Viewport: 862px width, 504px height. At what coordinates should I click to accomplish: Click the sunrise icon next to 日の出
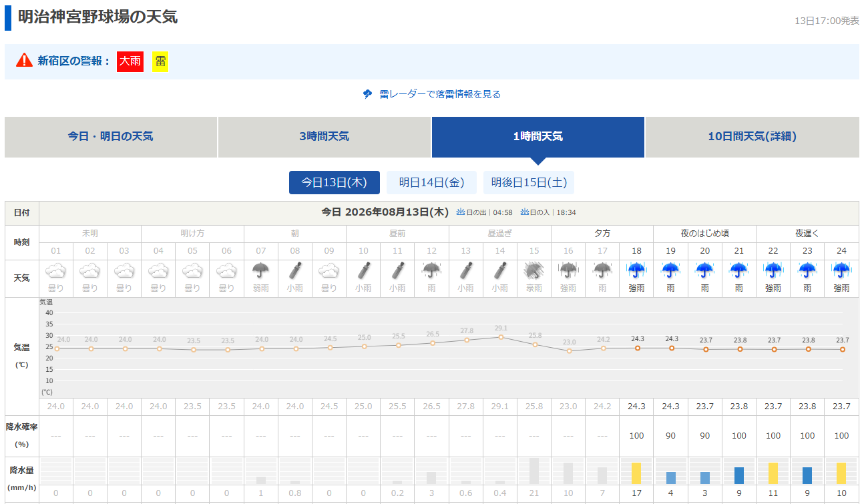(x=460, y=212)
